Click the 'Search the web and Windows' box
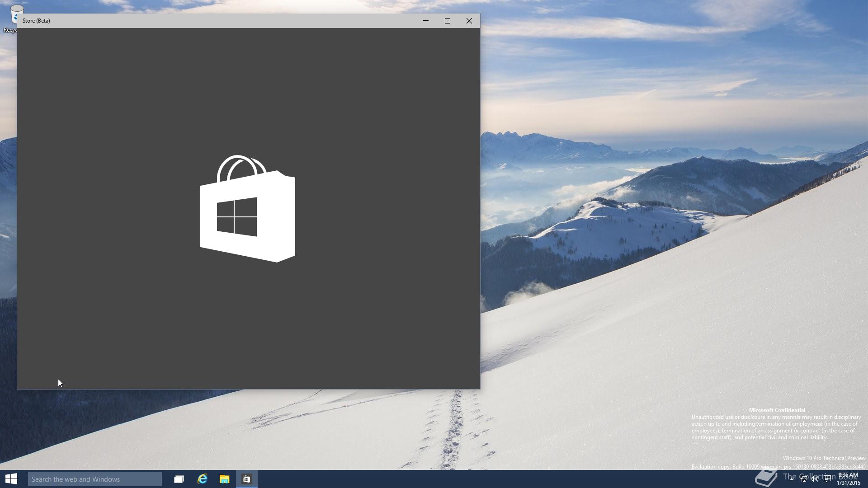Viewport: 868px width, 488px height. (95, 479)
